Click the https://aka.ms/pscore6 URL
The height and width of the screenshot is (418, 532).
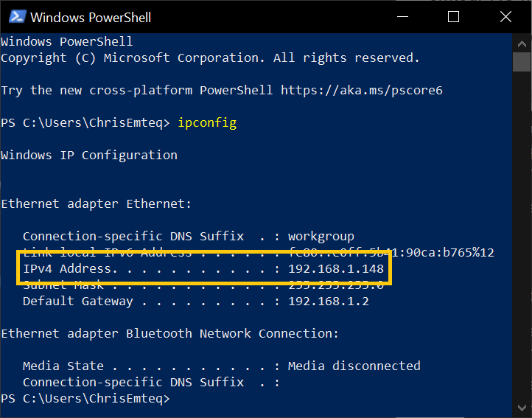pyautogui.click(x=362, y=91)
